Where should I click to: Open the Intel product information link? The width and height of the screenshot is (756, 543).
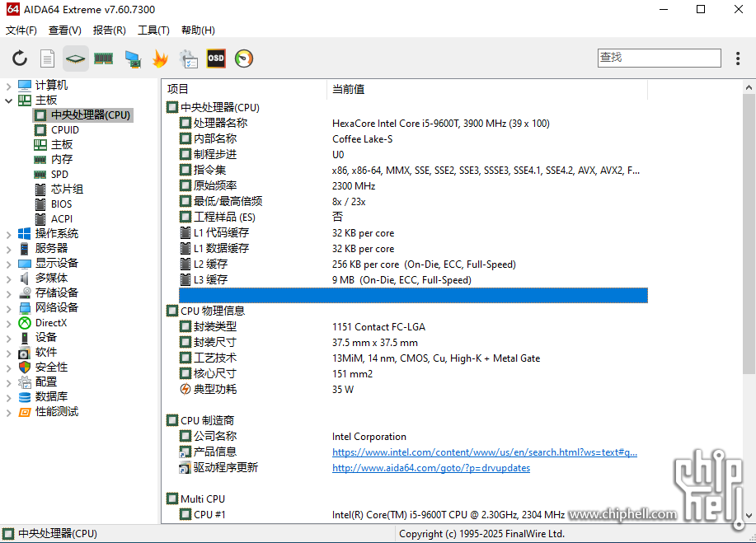coord(485,452)
